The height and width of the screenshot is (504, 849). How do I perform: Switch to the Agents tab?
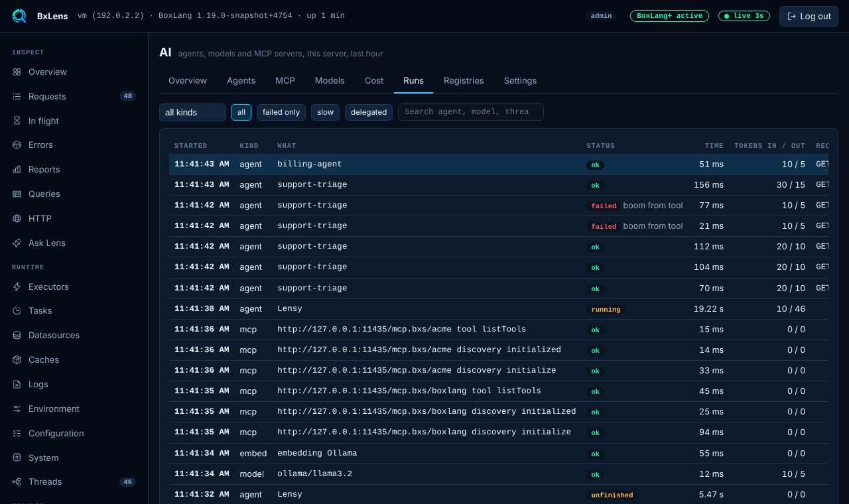pyautogui.click(x=241, y=80)
